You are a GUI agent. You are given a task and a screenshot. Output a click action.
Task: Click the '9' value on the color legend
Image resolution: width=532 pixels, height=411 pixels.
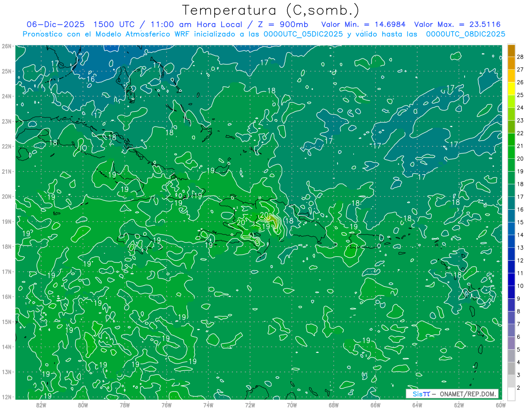519,298
